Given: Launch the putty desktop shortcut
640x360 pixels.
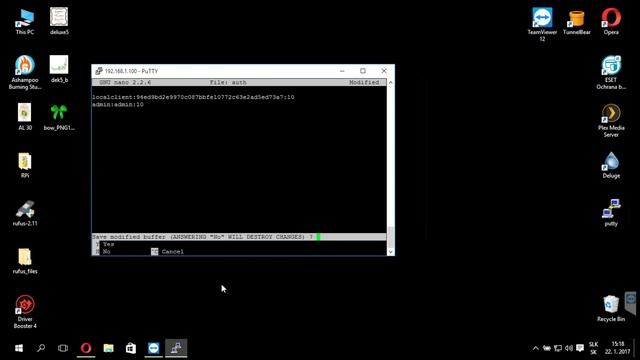Looking at the screenshot, I should pos(611,213).
